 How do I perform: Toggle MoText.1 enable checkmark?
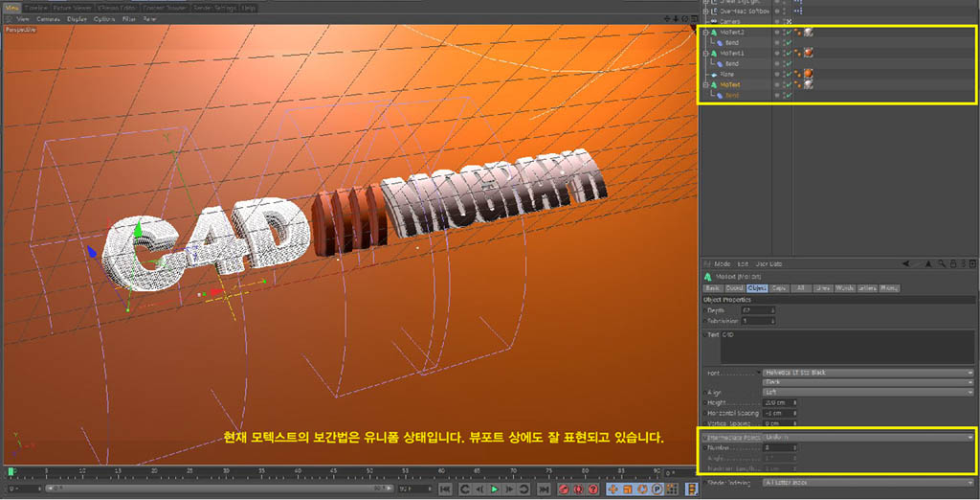pos(789,54)
